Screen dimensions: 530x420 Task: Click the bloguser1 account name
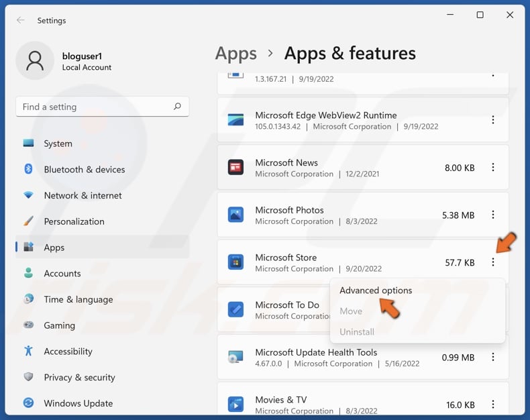click(82, 56)
